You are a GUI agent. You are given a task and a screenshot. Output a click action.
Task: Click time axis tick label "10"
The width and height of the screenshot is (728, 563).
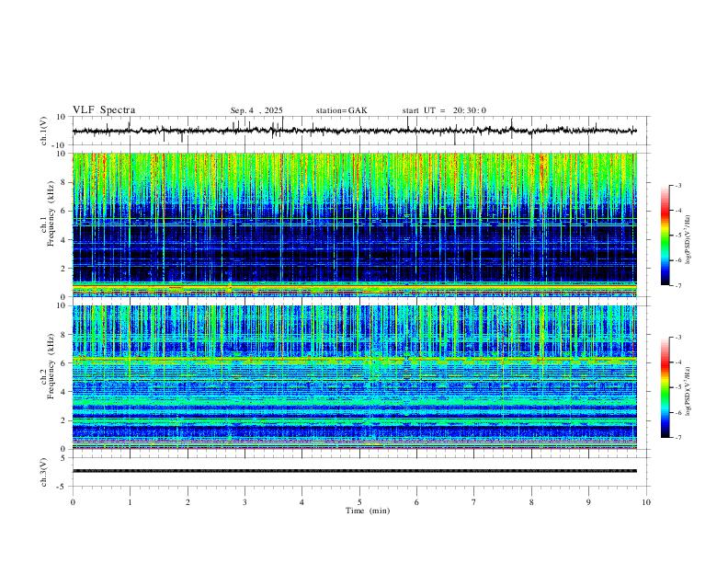(x=646, y=502)
